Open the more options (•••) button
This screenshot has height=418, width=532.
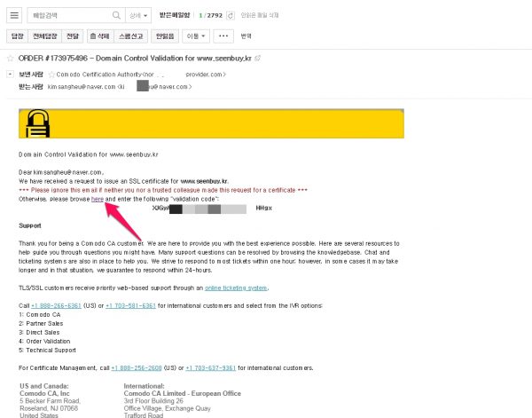pyautogui.click(x=224, y=35)
